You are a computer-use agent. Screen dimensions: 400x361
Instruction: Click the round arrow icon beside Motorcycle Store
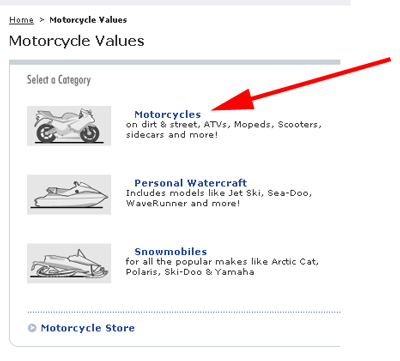(32, 328)
